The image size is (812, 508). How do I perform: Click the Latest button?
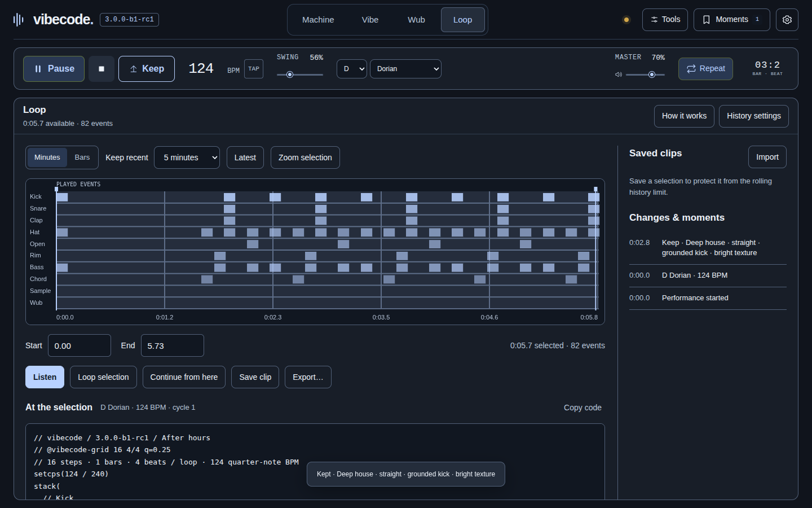[x=245, y=157]
